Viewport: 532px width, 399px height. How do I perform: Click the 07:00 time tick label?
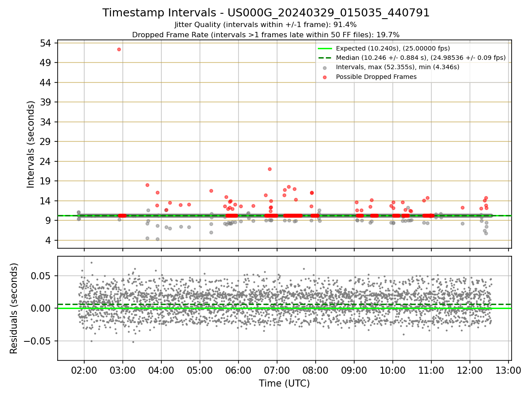click(x=277, y=370)
